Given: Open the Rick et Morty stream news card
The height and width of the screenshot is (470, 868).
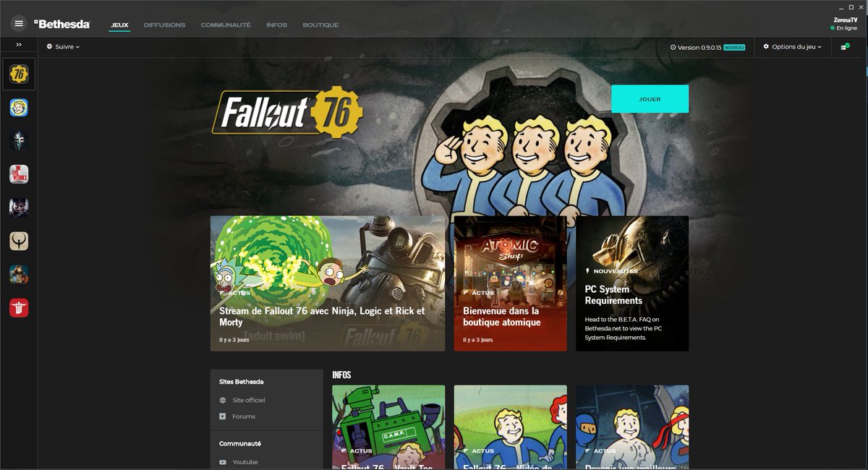Looking at the screenshot, I should pos(328,283).
